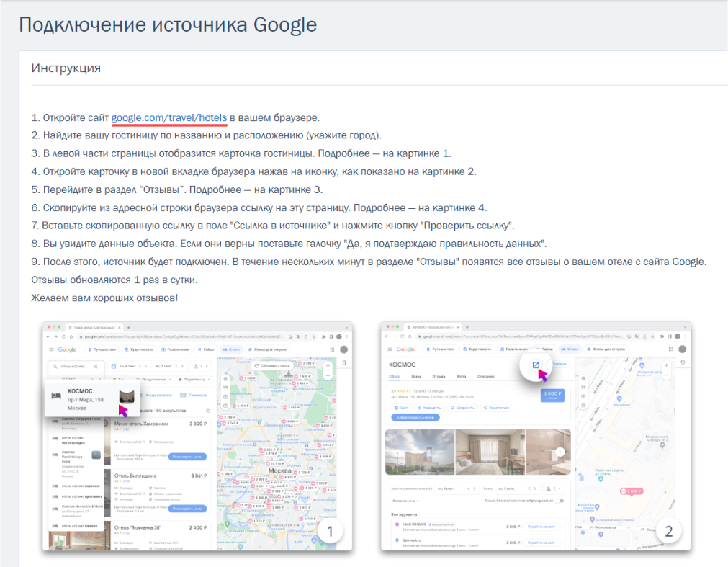
Task: Open the 'По рейтингу' sort dropdown
Action: point(194,380)
